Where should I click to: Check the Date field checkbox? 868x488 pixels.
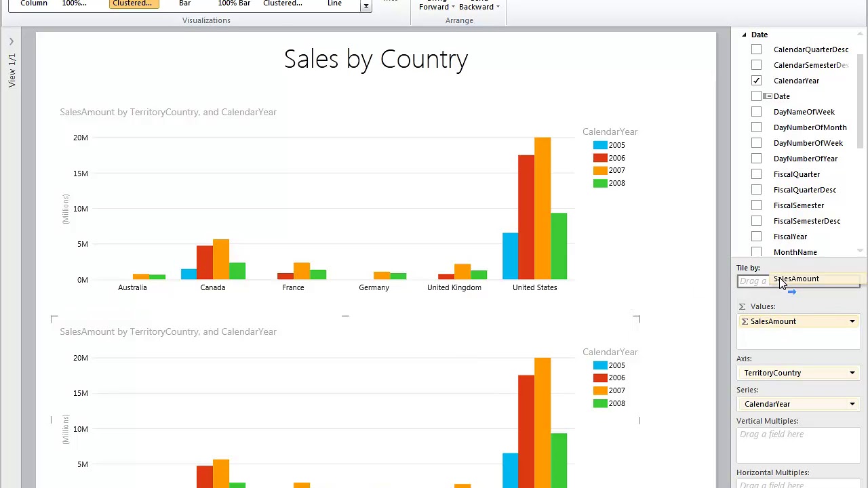756,96
